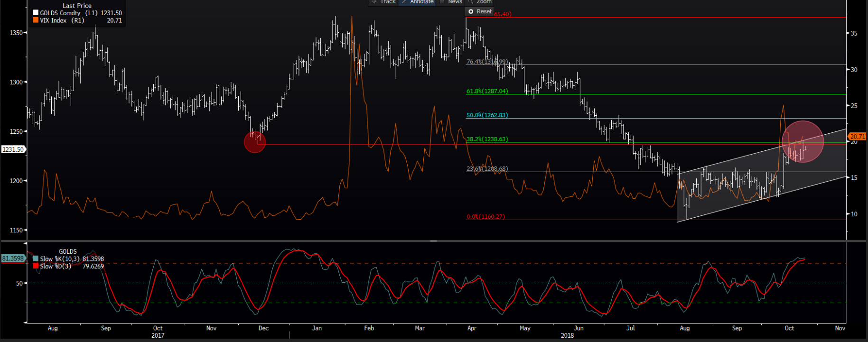Click the Nov date label at axis end
The image size is (868, 342).
coord(840,328)
